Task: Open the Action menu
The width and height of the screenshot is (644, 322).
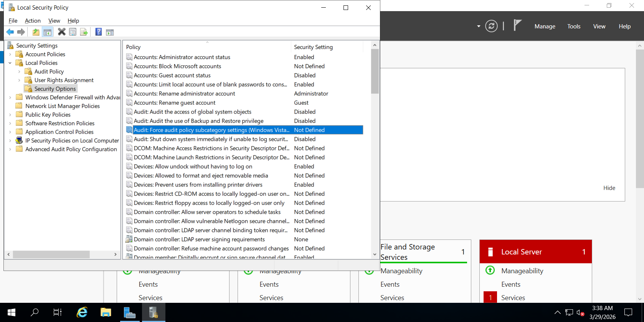Action: coord(33,21)
